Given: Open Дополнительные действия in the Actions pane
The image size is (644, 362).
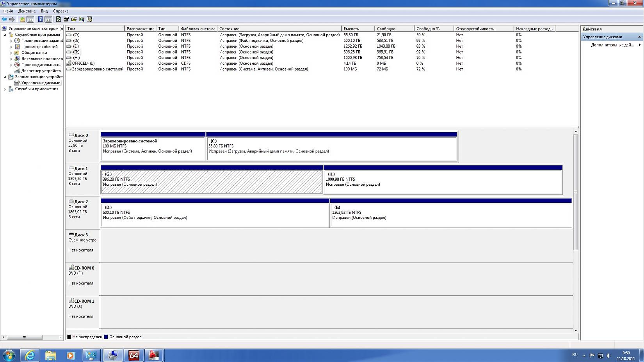Looking at the screenshot, I should coord(612,45).
